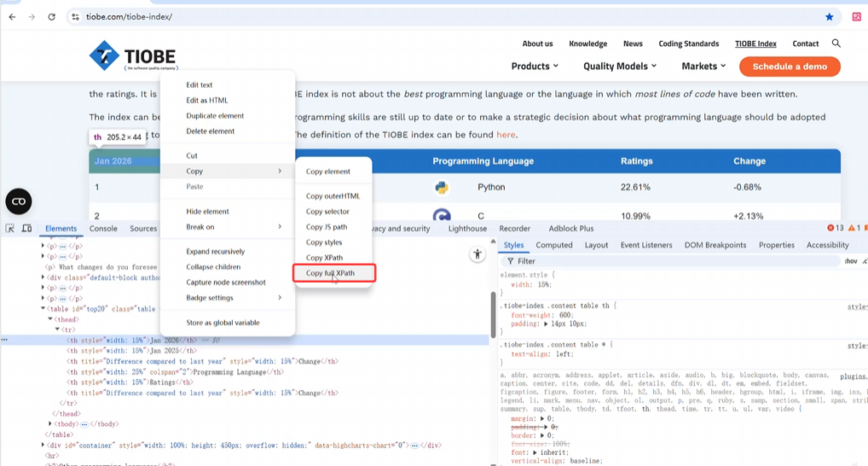Click the Python language logo
This screenshot has height=466, width=868.
coord(441,187)
